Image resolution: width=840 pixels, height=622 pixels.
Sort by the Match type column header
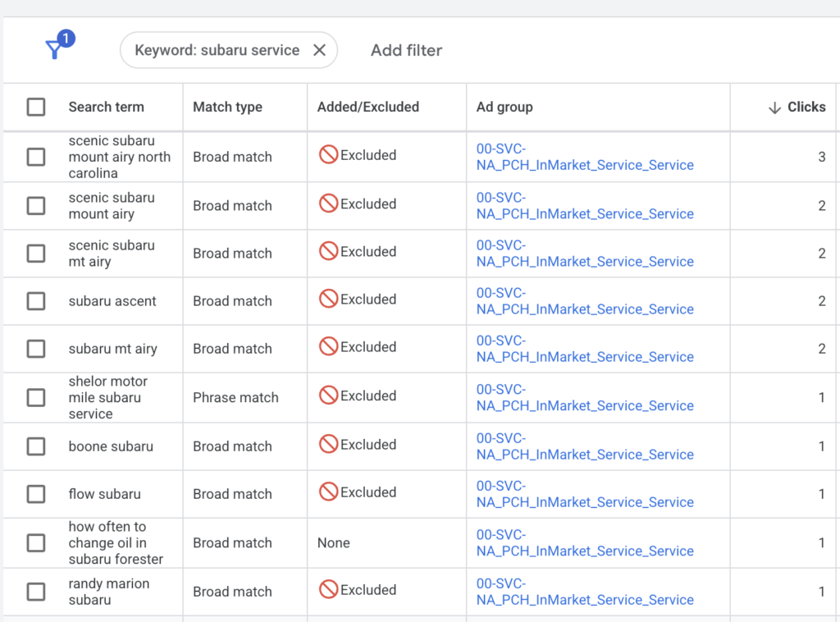click(224, 107)
